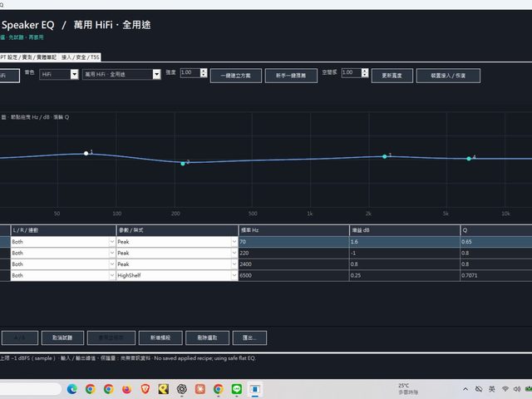Select the frequency cell showing 220
The width and height of the screenshot is (532, 399).
point(293,253)
